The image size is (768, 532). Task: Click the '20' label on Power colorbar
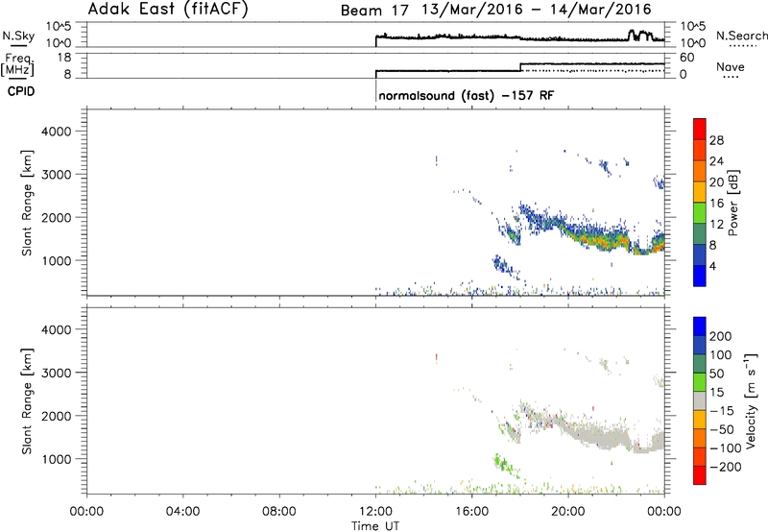716,182
